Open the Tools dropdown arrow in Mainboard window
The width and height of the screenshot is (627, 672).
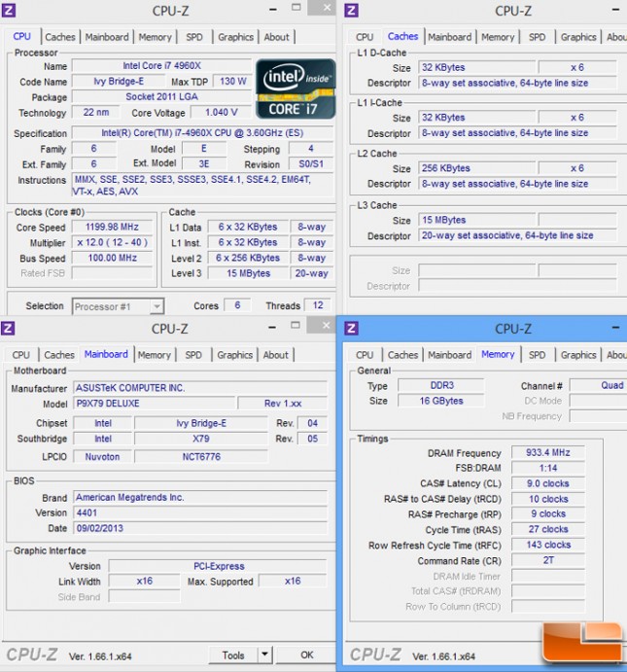tap(264, 654)
